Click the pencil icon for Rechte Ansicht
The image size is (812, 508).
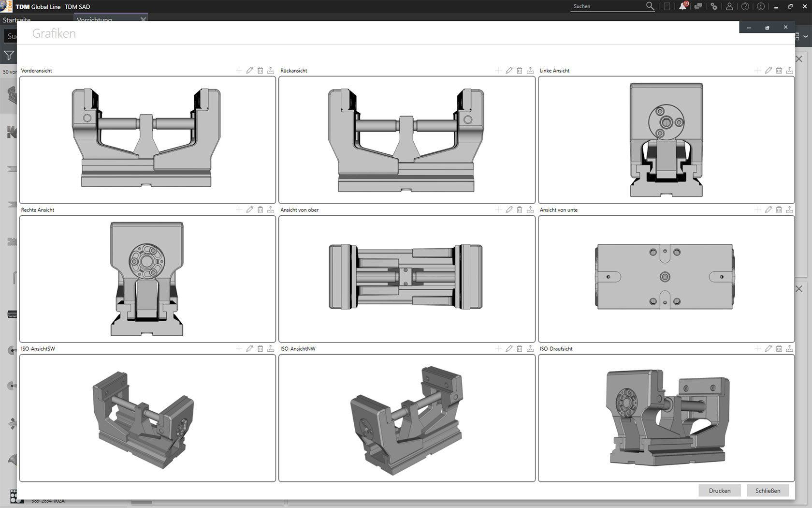tap(249, 210)
